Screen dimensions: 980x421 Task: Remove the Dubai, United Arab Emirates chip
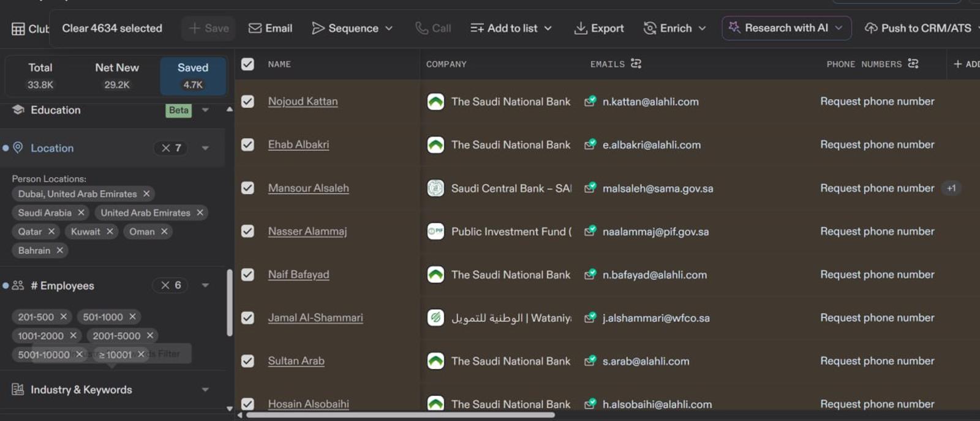click(146, 193)
